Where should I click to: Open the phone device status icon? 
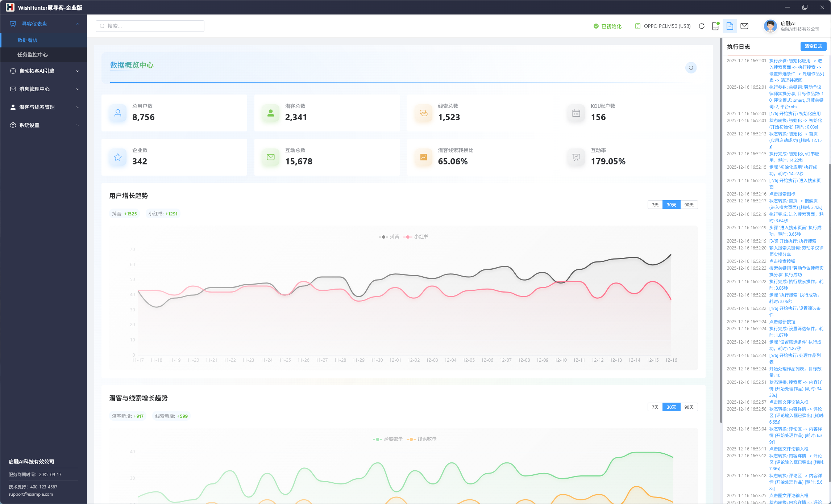(x=715, y=26)
